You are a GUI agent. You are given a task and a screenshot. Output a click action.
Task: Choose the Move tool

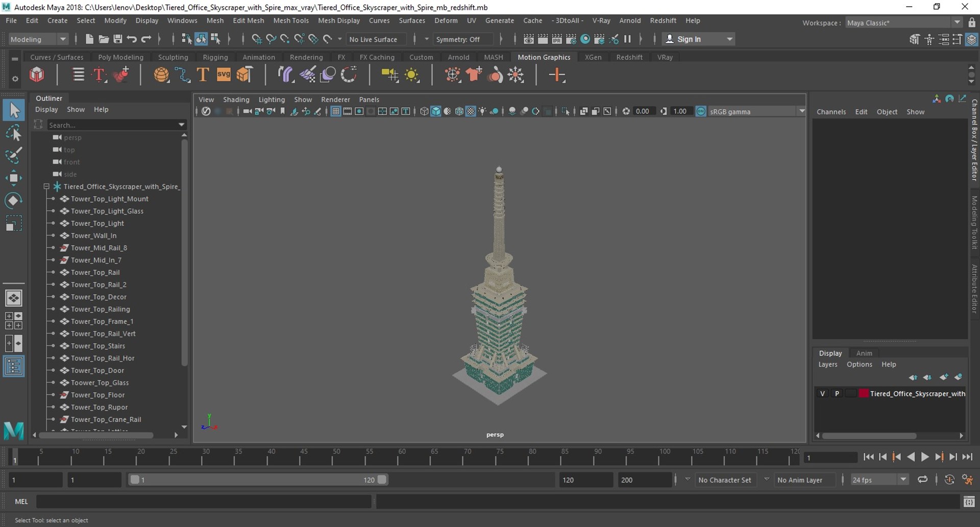pyautogui.click(x=14, y=178)
